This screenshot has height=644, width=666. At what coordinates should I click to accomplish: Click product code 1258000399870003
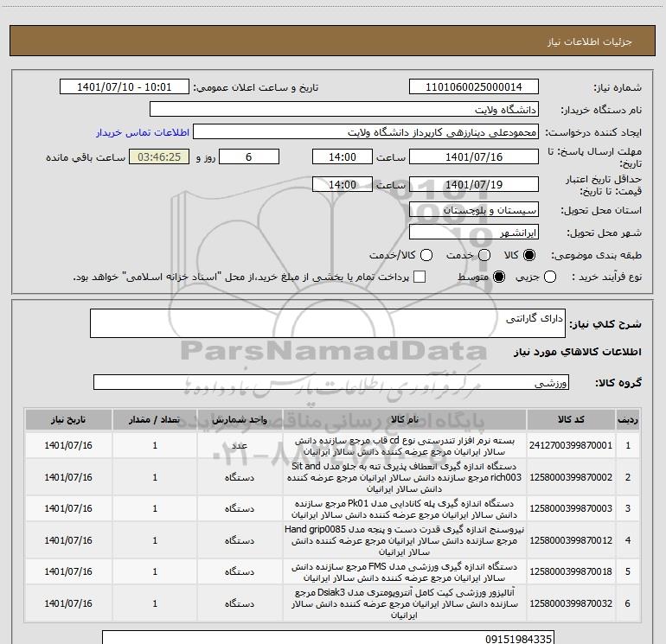coord(571,508)
